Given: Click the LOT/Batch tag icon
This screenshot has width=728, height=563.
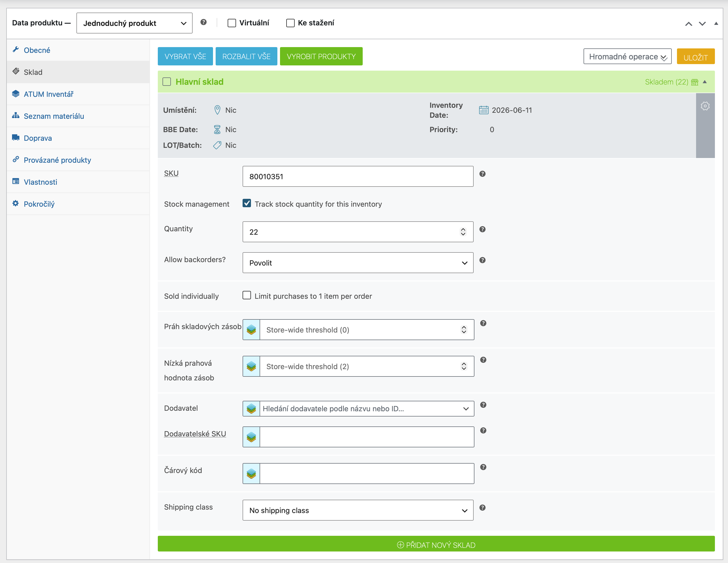Looking at the screenshot, I should pyautogui.click(x=217, y=145).
